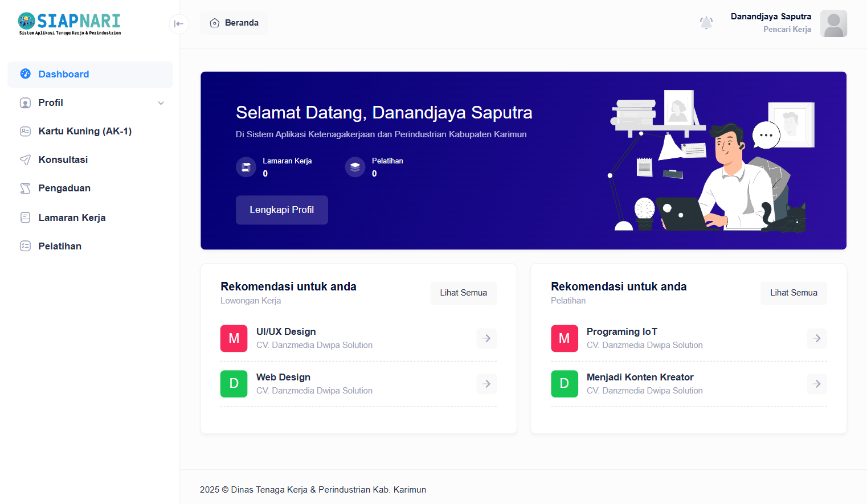Open the Profil user icon

(x=25, y=103)
